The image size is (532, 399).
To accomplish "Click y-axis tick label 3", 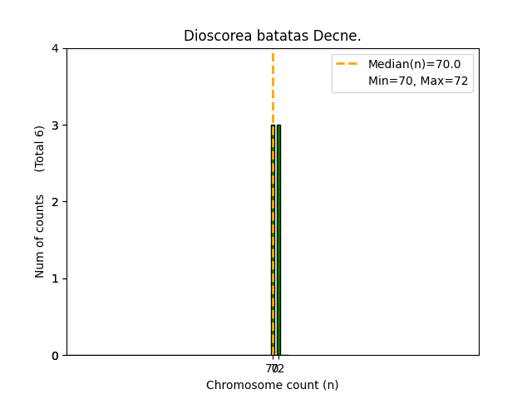I will [x=55, y=126].
